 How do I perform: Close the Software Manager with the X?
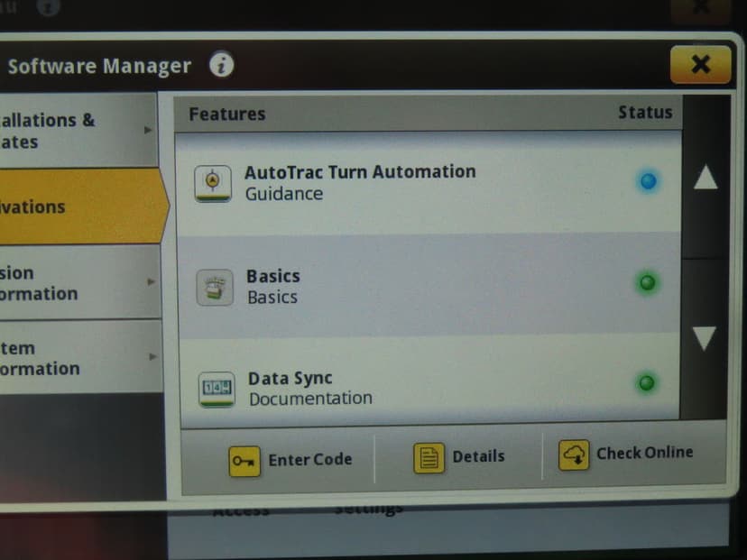pyautogui.click(x=700, y=64)
